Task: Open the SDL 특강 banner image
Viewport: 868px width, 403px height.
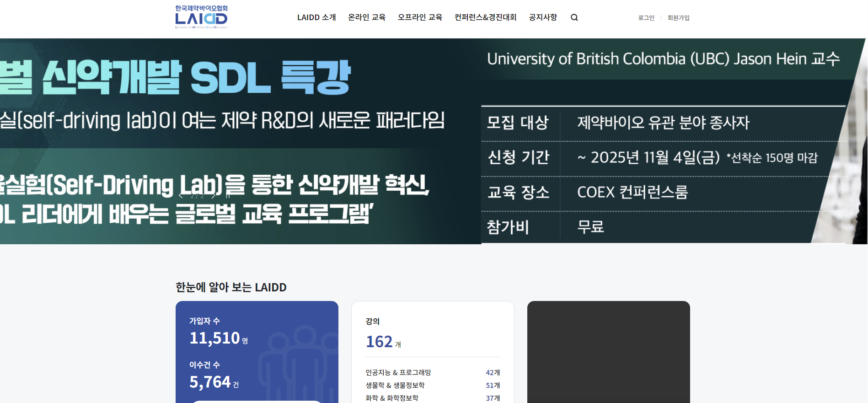Action: point(434,141)
